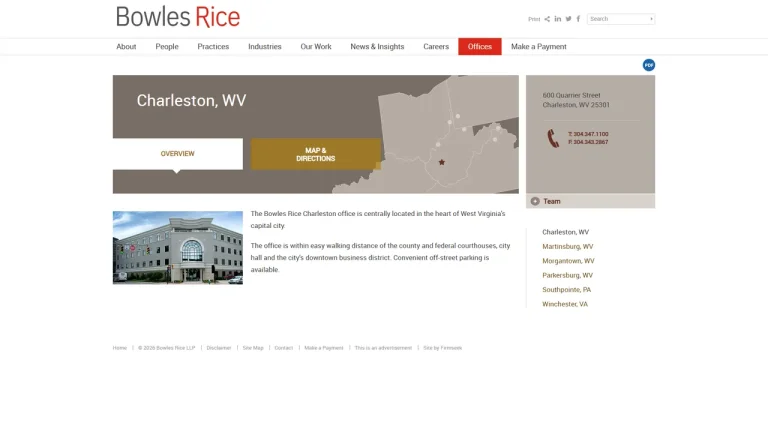Select the Offices menu item
The image size is (768, 432).
[480, 47]
